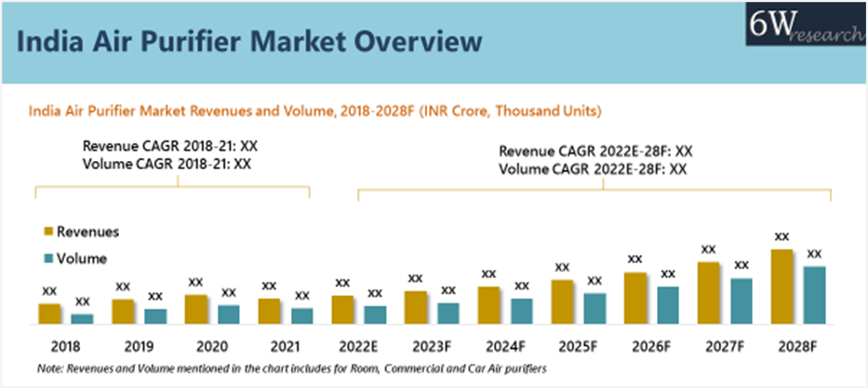Click the 2028F teal volume bar

(x=815, y=295)
